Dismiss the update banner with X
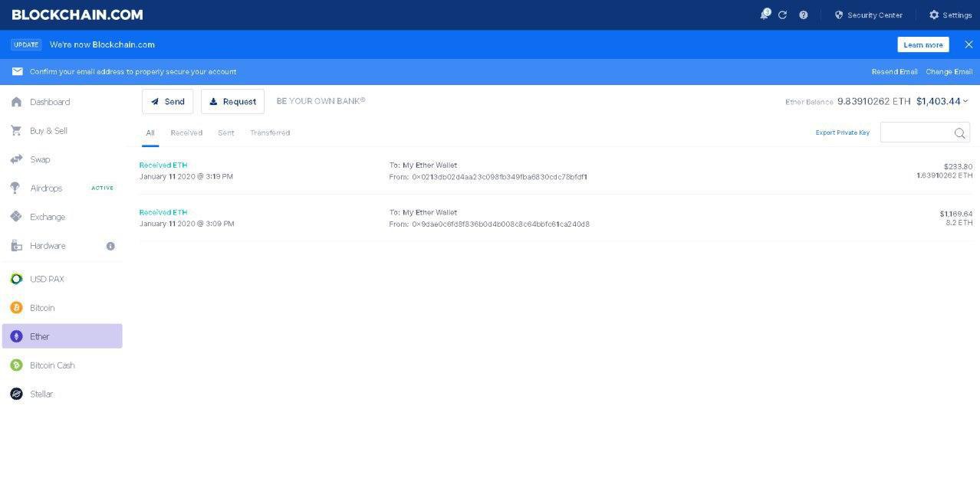 click(x=968, y=44)
